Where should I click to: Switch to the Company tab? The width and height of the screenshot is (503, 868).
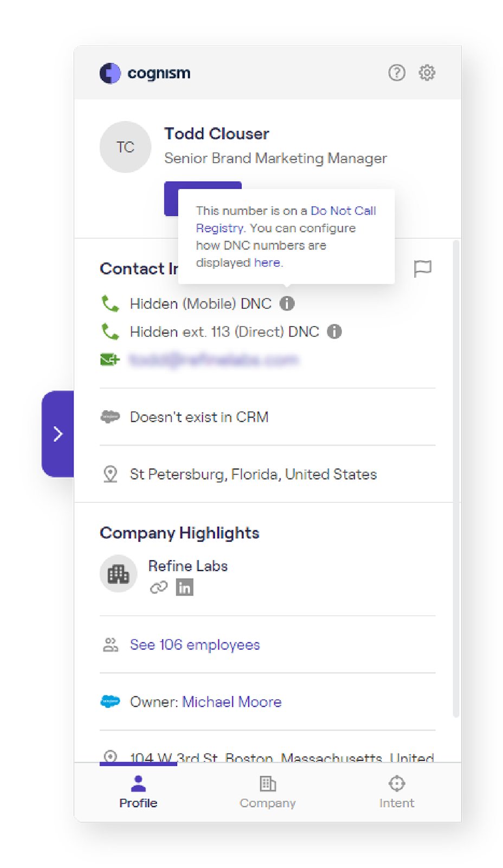point(267,792)
